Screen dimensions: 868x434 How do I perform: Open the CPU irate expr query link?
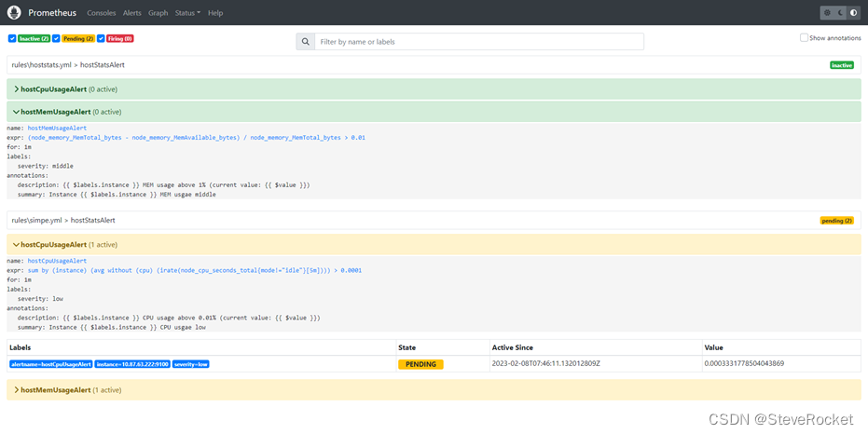[x=195, y=270]
